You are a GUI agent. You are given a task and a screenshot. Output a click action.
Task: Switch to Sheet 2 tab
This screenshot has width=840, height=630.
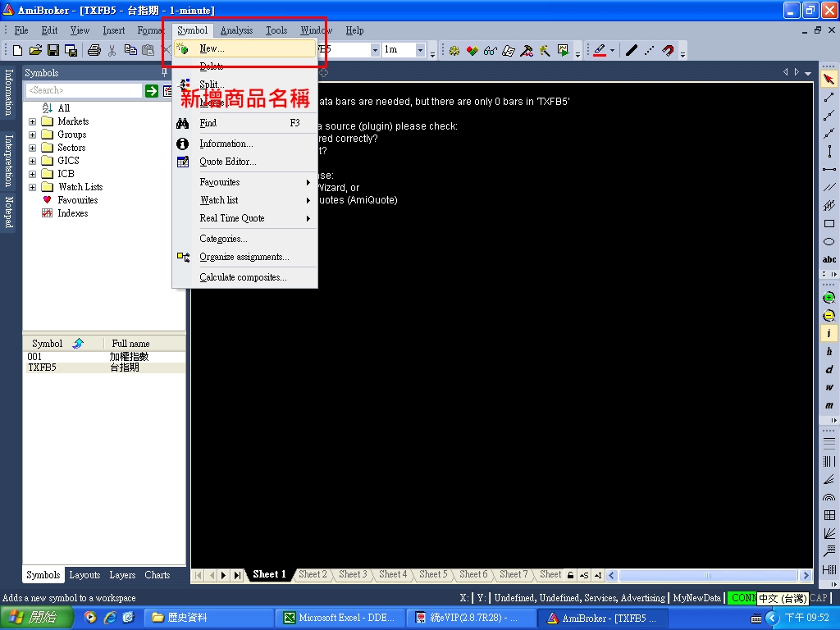pyautogui.click(x=313, y=574)
